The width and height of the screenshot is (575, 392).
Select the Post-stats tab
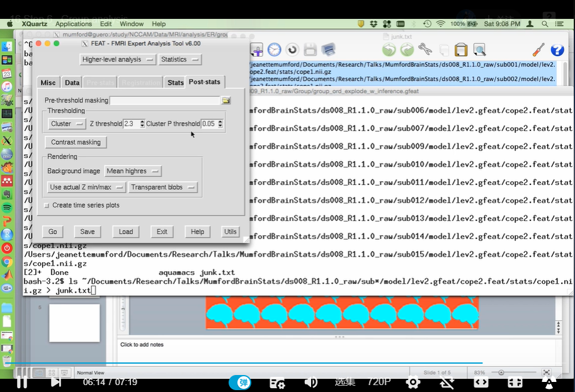pyautogui.click(x=205, y=82)
